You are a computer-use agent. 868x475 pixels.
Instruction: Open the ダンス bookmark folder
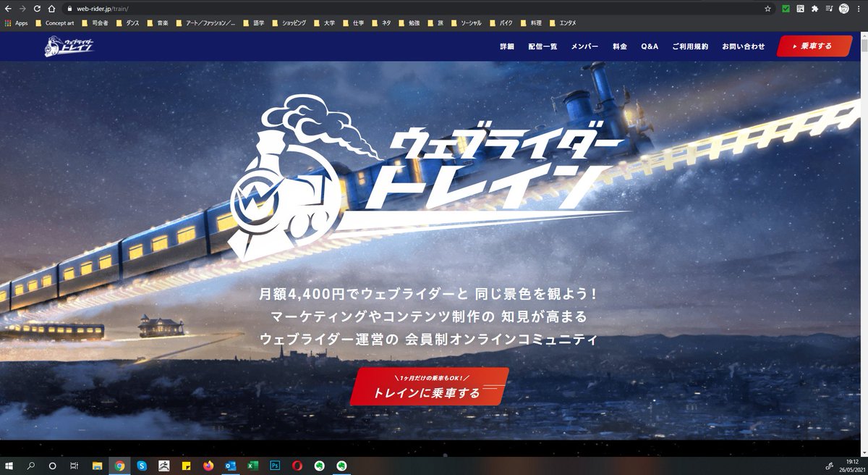coord(127,23)
